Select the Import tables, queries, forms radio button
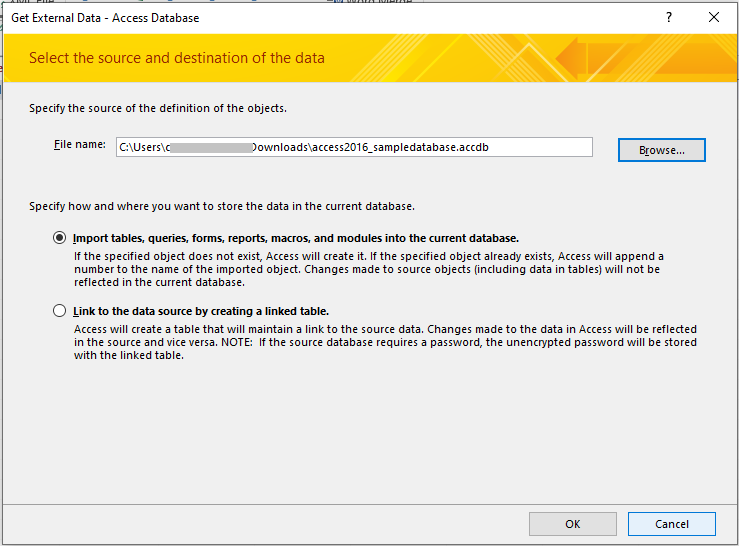Image resolution: width=739 pixels, height=546 pixels. pyautogui.click(x=59, y=238)
